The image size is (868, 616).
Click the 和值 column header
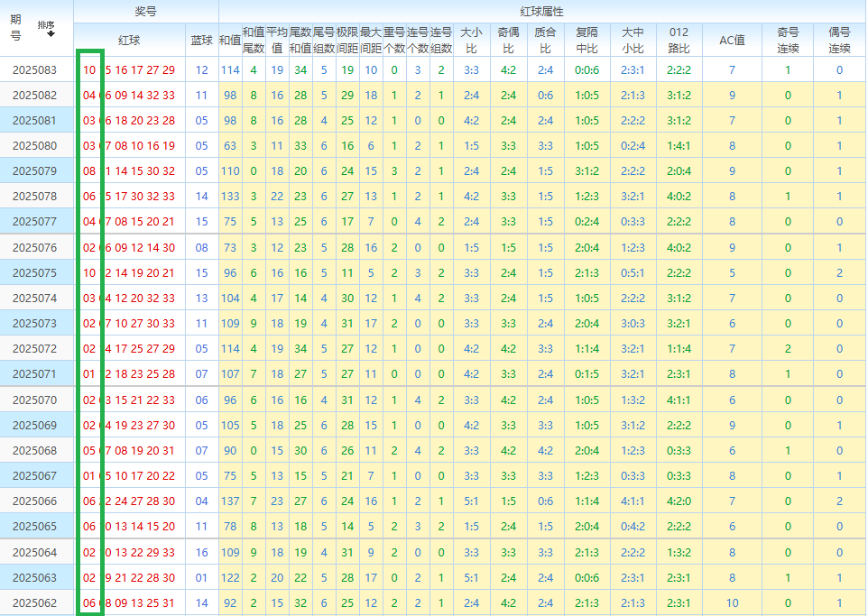click(230, 41)
